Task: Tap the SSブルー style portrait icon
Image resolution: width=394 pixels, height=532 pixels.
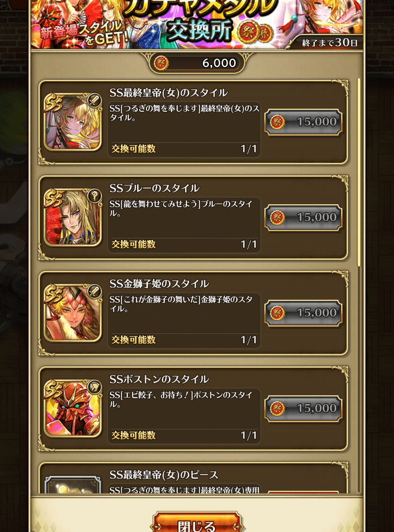Action: pos(73,217)
